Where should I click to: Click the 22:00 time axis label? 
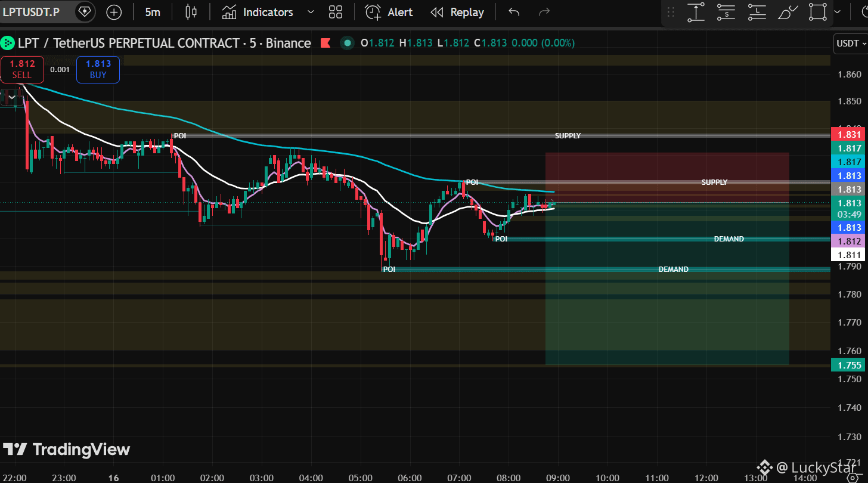pos(15,478)
